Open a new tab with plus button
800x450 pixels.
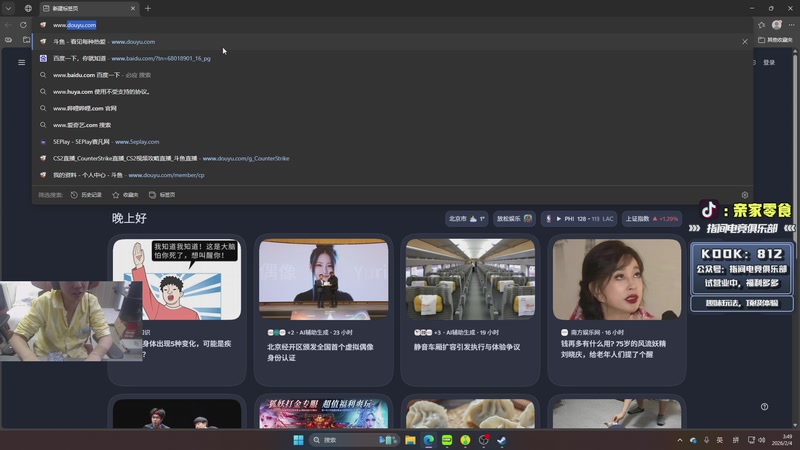(x=148, y=8)
